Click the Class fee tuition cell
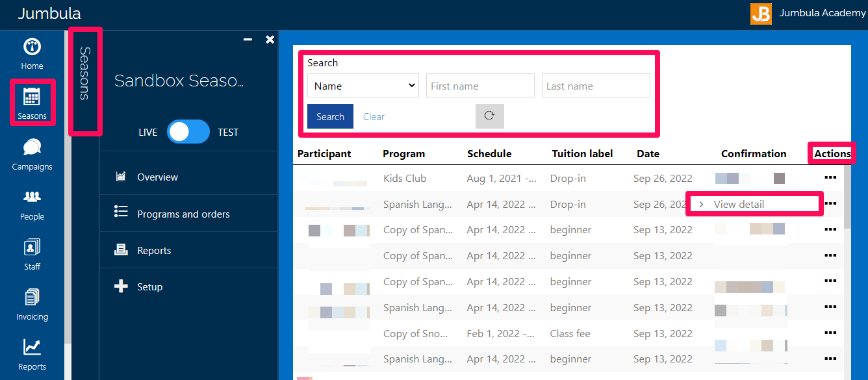The height and width of the screenshot is (380, 868). [x=570, y=333]
